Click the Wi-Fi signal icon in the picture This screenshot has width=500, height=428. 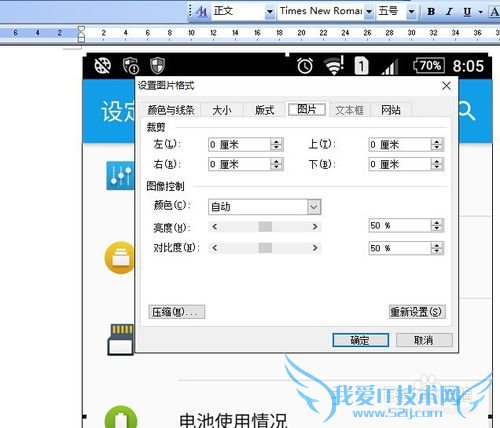(x=335, y=65)
